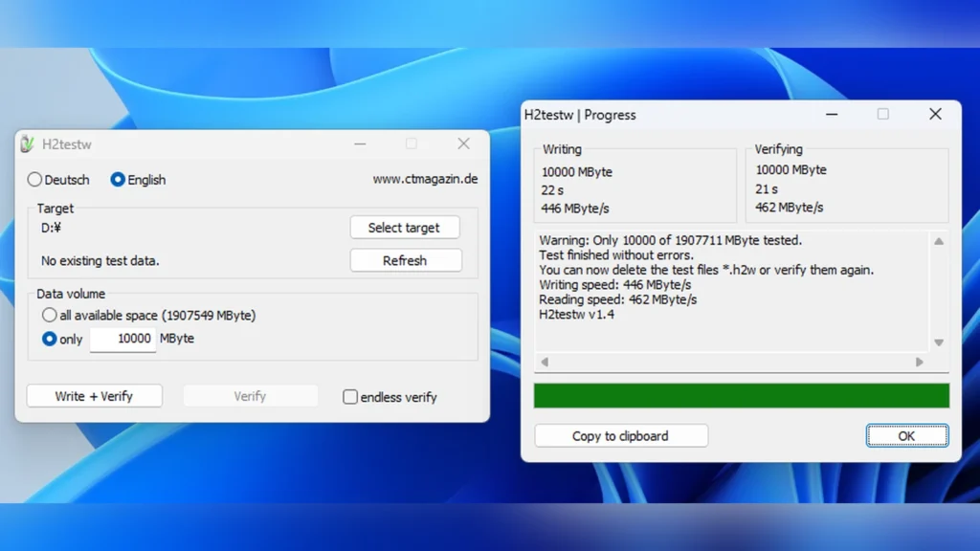Choose all available space option

[x=50, y=315]
